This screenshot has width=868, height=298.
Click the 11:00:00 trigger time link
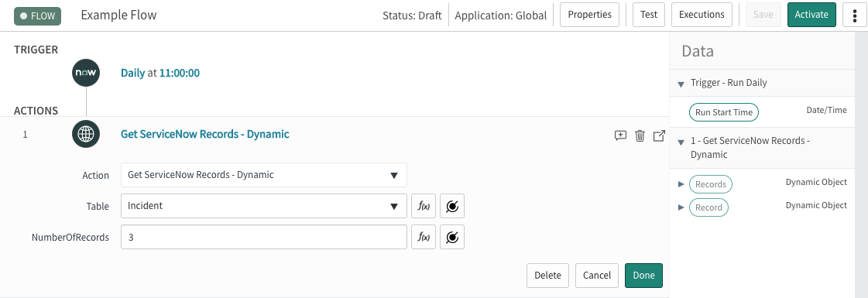[180, 73]
